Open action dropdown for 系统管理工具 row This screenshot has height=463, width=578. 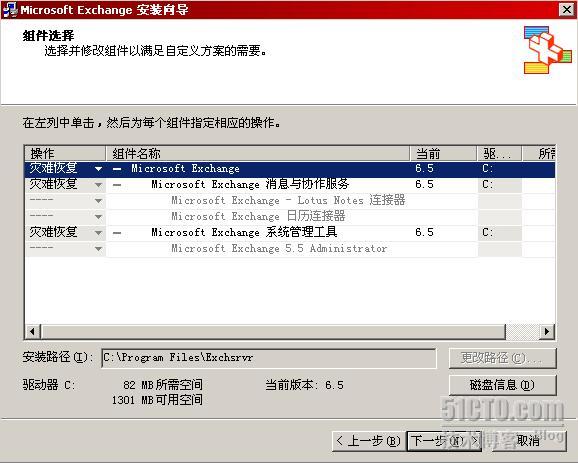98,233
